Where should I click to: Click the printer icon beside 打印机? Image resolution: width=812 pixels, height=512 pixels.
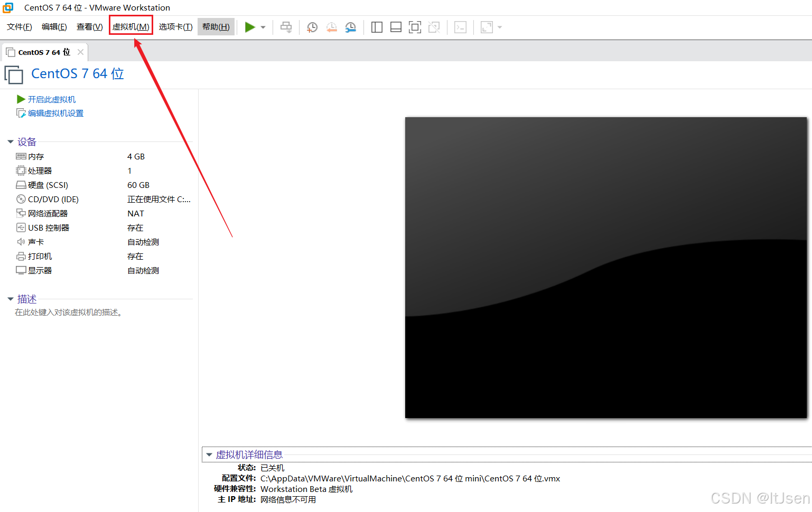pyautogui.click(x=21, y=256)
